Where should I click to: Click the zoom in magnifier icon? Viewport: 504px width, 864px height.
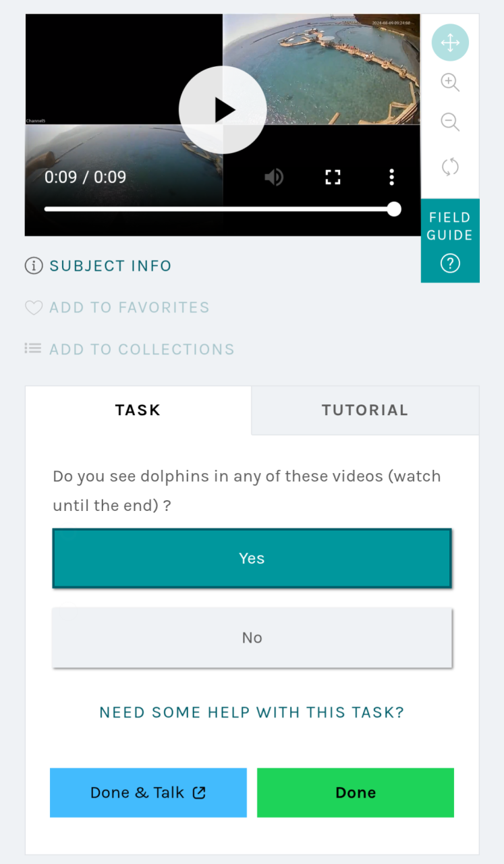click(x=450, y=82)
